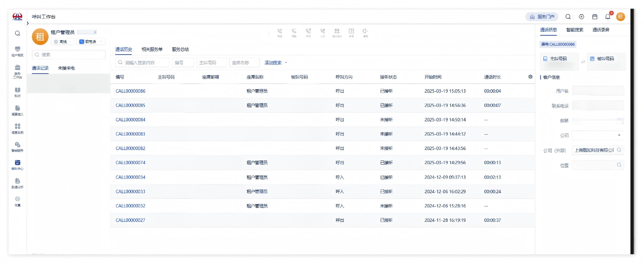The image size is (644, 263).
Task: Open 呼叫中心 in the left sidebar
Action: click(17, 165)
